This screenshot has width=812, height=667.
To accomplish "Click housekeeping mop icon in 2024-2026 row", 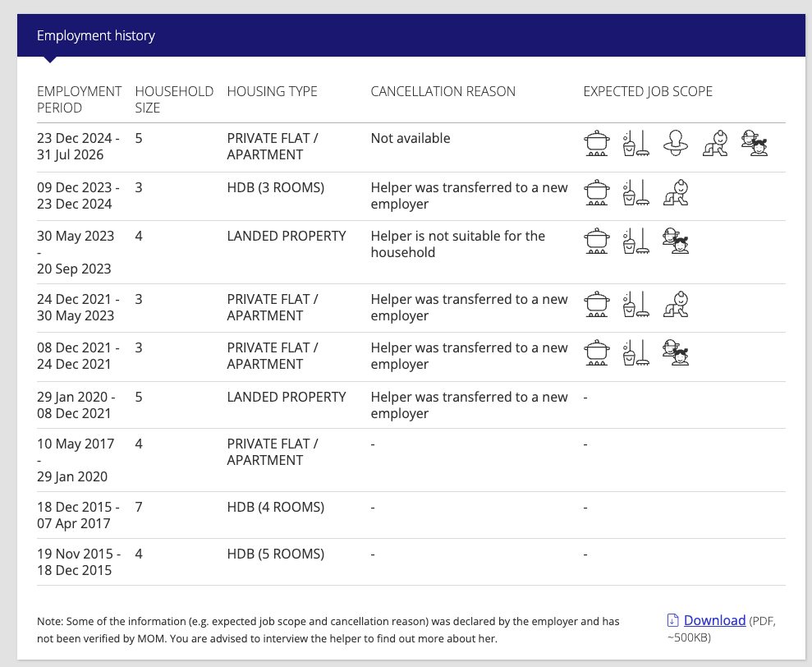I will [x=636, y=144].
